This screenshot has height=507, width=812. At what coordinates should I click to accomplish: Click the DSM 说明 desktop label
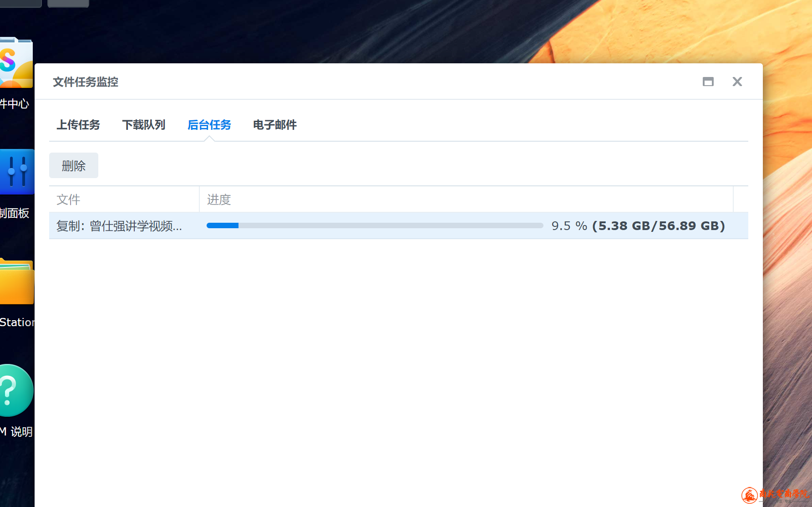click(x=17, y=432)
